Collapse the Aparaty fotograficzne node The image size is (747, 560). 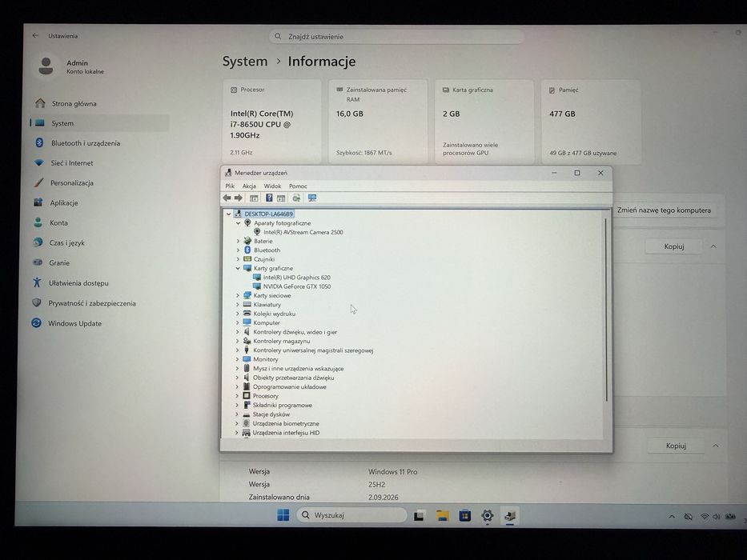239,223
